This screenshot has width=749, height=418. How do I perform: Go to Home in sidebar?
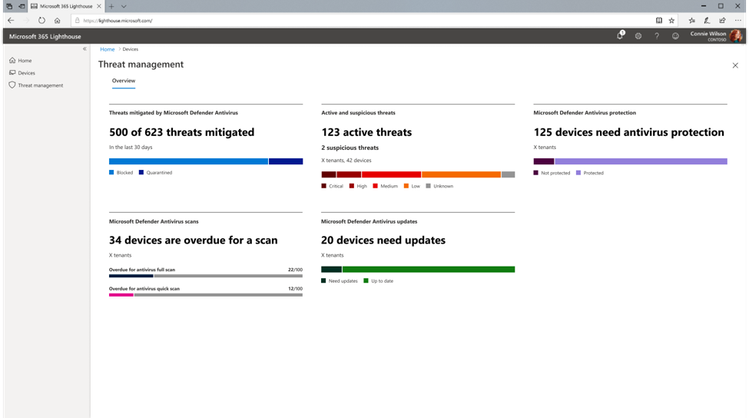(x=21, y=61)
